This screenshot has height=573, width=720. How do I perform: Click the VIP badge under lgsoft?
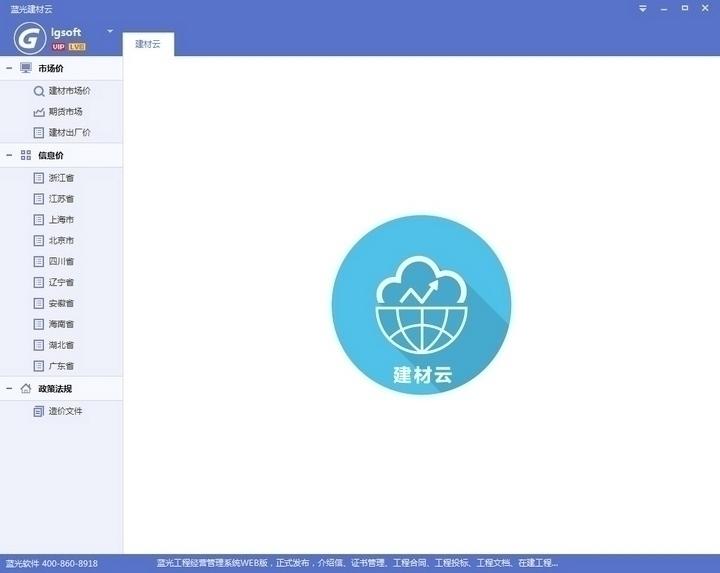58,47
